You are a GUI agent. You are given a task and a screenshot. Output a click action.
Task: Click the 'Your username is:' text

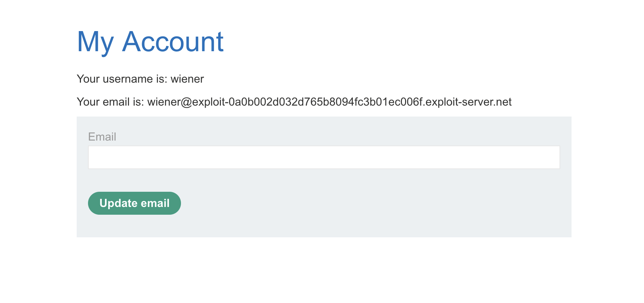pos(122,79)
